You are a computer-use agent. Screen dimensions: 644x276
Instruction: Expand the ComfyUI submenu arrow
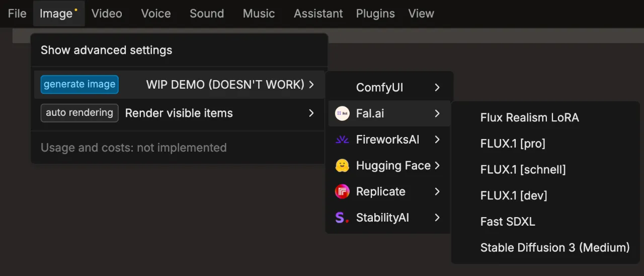437,88
